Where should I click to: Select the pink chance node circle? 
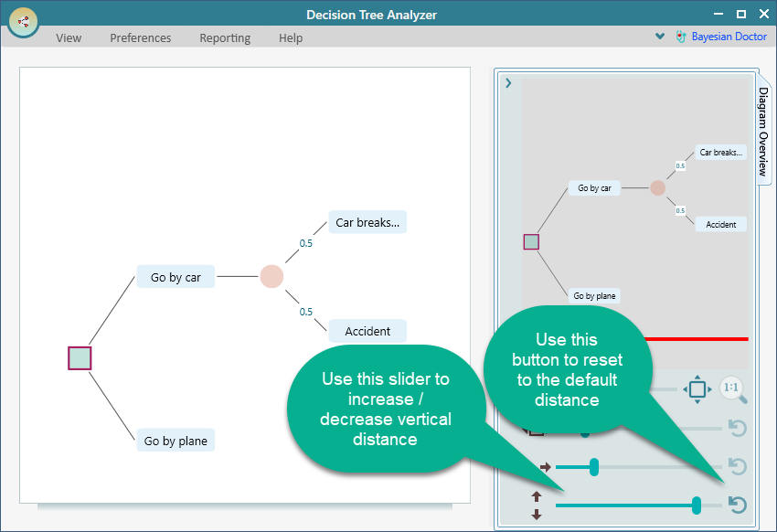(x=271, y=276)
